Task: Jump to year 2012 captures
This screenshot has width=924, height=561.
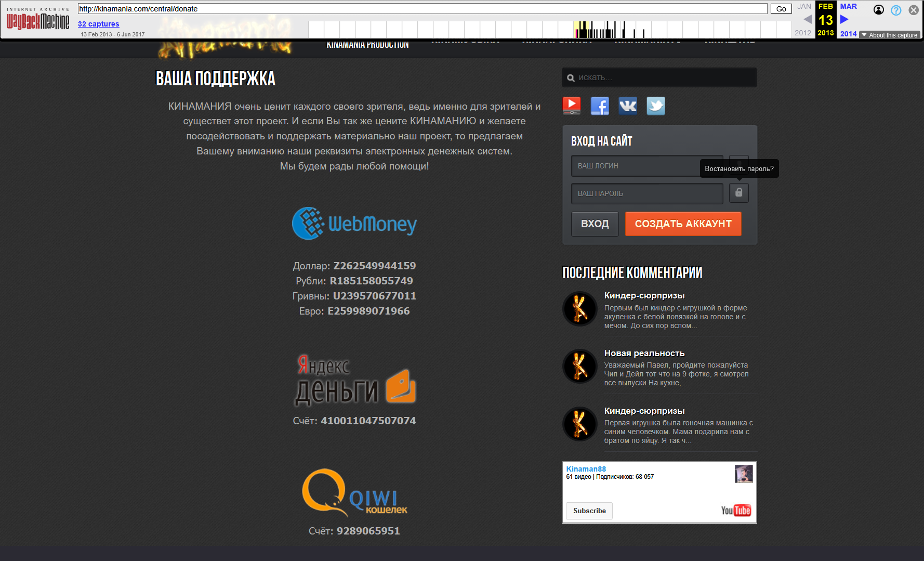Action: click(803, 33)
